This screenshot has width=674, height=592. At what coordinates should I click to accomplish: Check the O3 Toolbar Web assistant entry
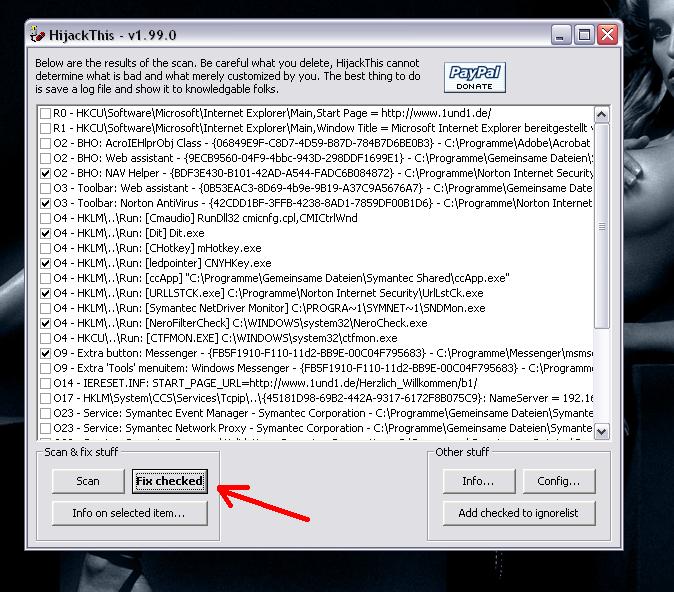pos(45,188)
